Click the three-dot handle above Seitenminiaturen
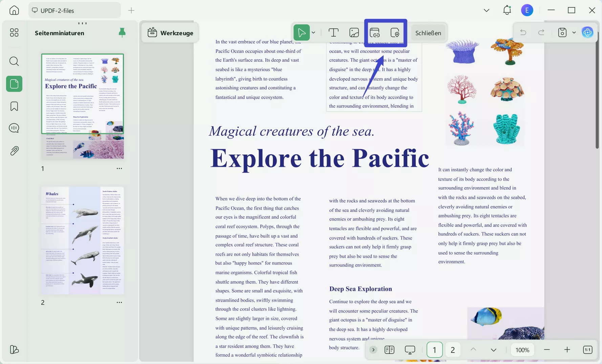 [x=82, y=23]
